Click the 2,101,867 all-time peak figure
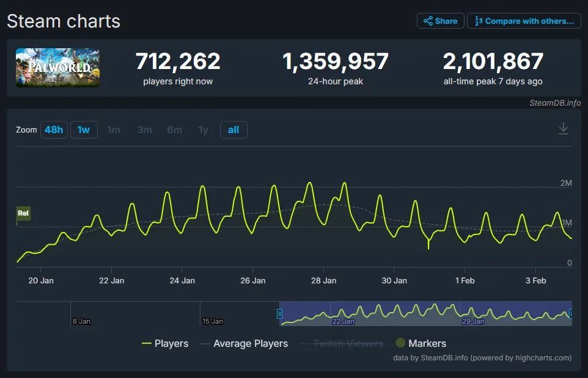This screenshot has width=588, height=378. pyautogui.click(x=493, y=61)
